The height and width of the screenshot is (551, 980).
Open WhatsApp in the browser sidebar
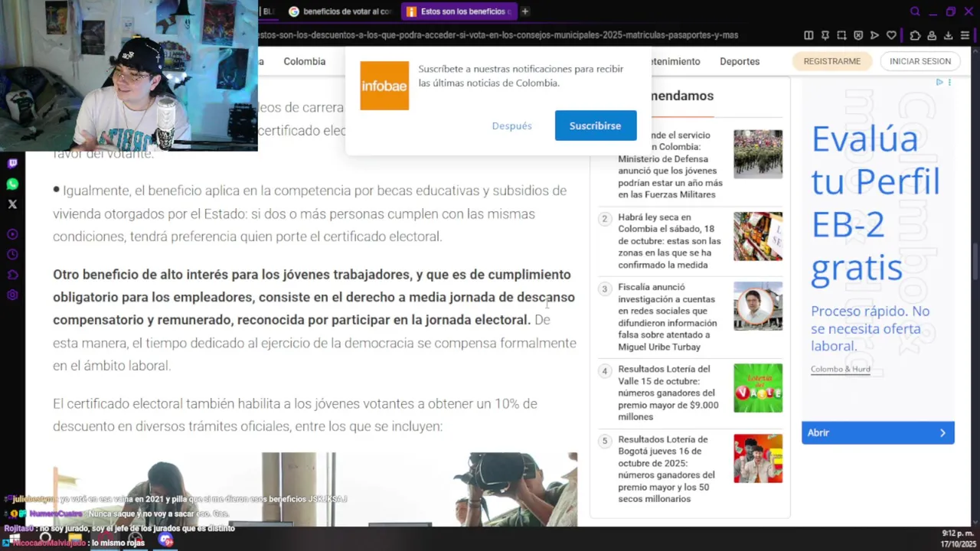12,184
